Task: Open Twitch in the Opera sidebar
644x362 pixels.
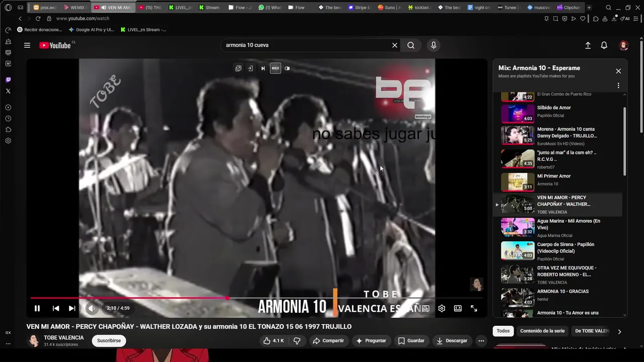Action: point(8,80)
